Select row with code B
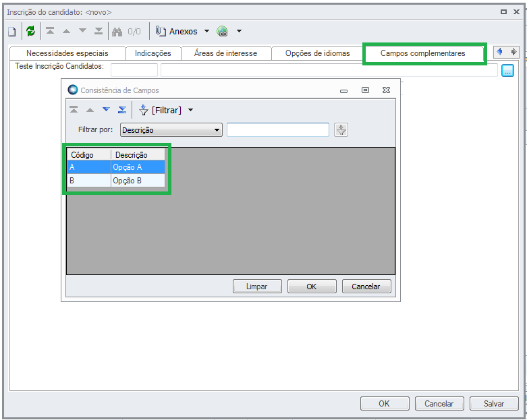 [x=89, y=180]
